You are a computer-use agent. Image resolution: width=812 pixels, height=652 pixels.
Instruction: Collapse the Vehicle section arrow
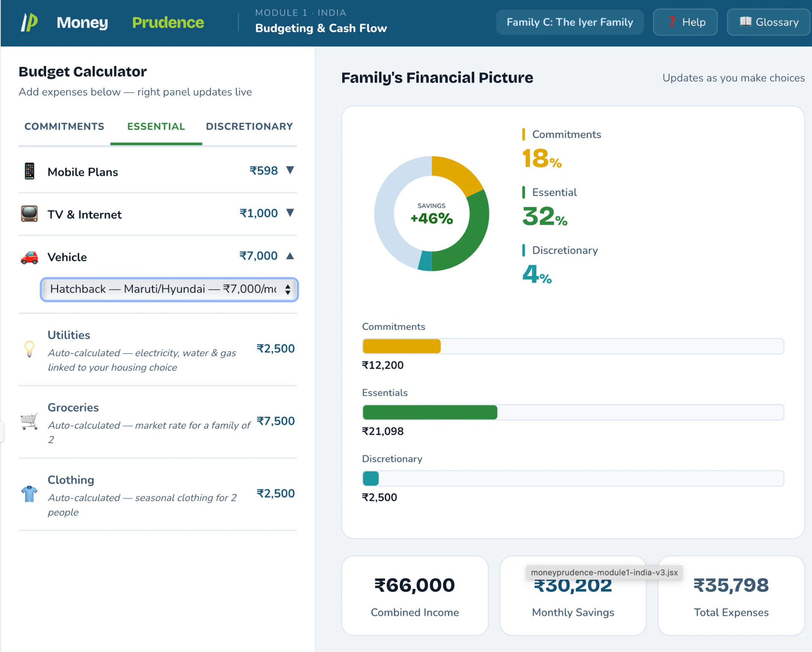click(x=290, y=256)
